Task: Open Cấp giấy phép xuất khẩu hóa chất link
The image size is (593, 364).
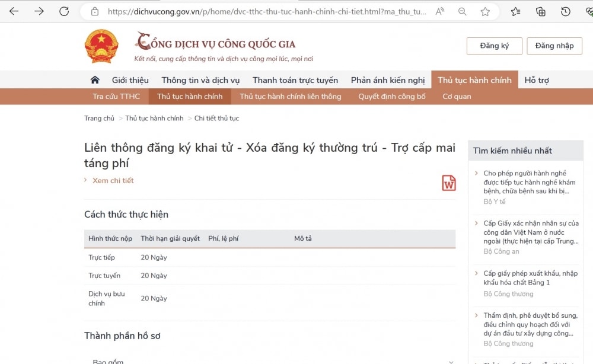Action: (530, 278)
